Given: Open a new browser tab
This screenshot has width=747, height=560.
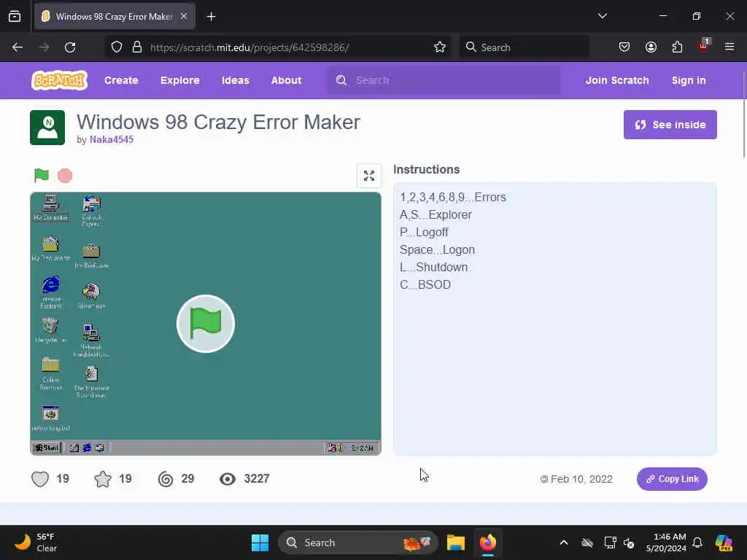Looking at the screenshot, I should 211,17.
